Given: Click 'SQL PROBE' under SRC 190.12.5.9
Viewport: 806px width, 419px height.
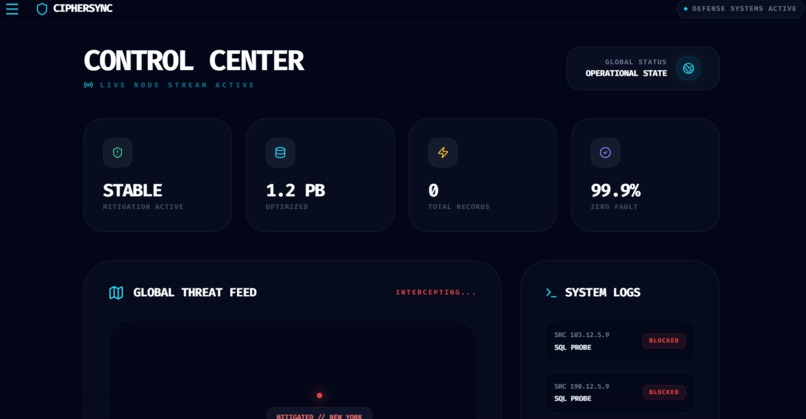Looking at the screenshot, I should [573, 398].
